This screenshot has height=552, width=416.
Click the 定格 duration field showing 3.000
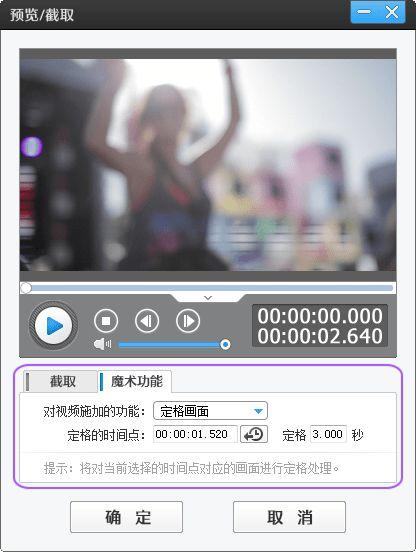[328, 434]
